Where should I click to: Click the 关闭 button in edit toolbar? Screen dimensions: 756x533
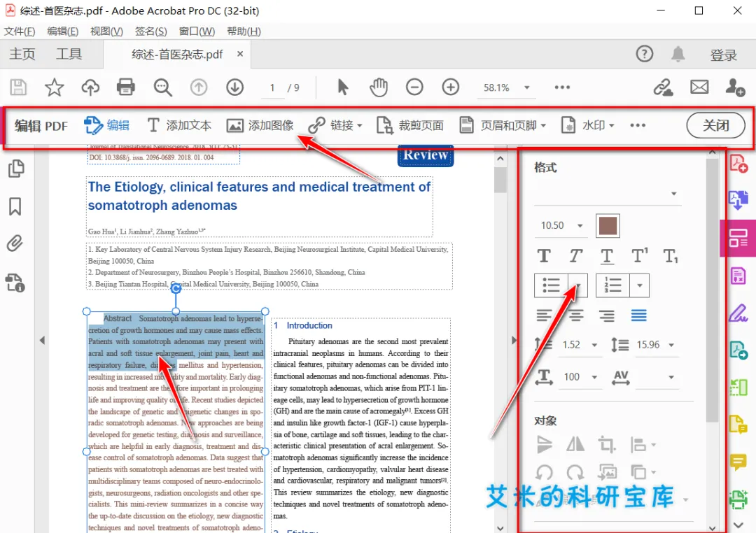(x=715, y=125)
